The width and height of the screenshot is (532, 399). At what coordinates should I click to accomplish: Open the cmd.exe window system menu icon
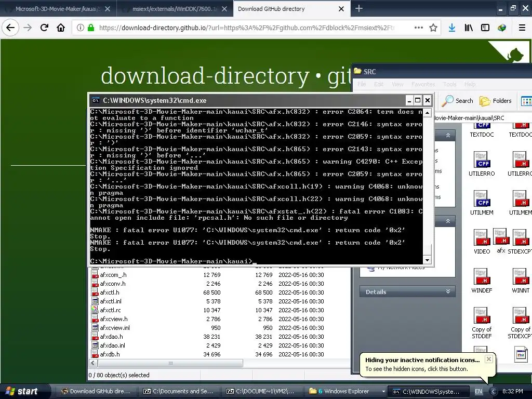[96, 100]
